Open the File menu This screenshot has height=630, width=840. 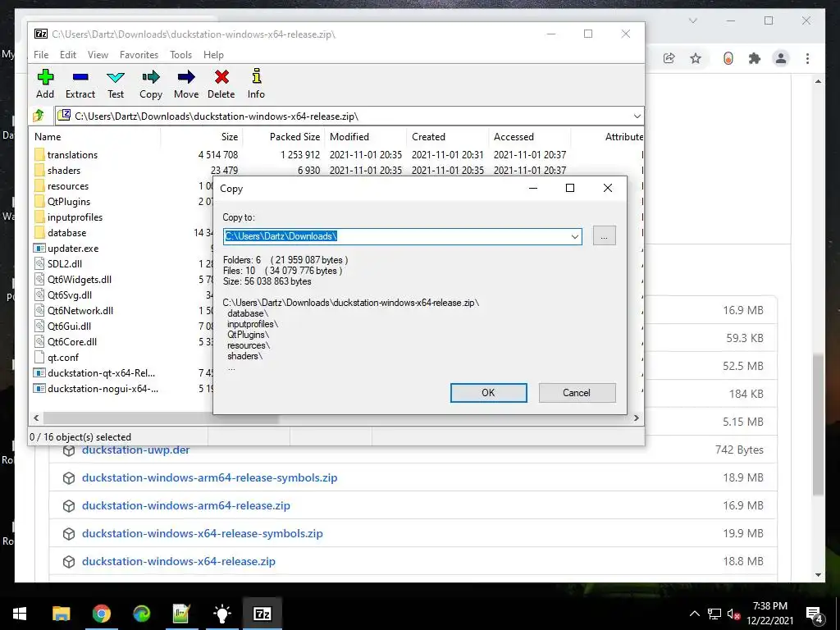point(41,55)
